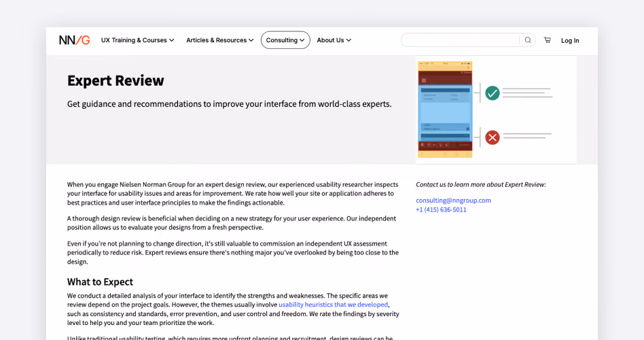Click the Log In link
644x340 pixels.
(x=570, y=40)
